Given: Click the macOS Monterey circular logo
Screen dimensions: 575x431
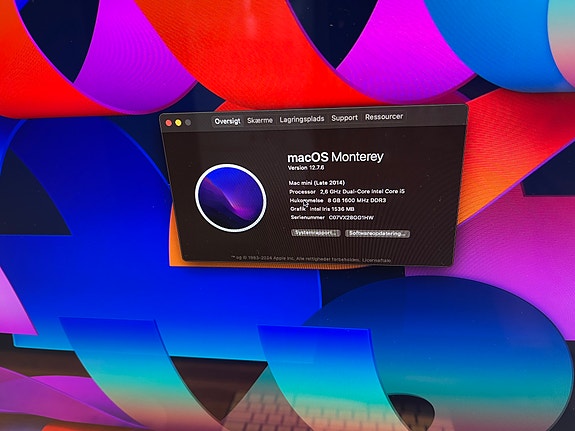Looking at the screenshot, I should (x=231, y=198).
